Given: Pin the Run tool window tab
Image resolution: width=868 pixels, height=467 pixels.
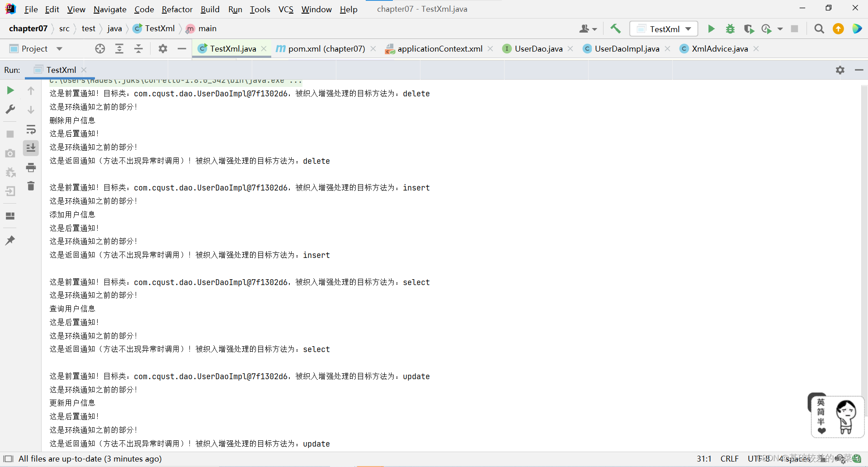Looking at the screenshot, I should (x=10, y=240).
